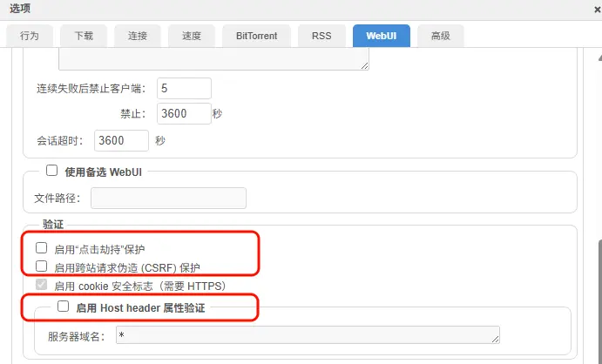
Task: Open the BitTorrent settings tab
Action: 256,36
